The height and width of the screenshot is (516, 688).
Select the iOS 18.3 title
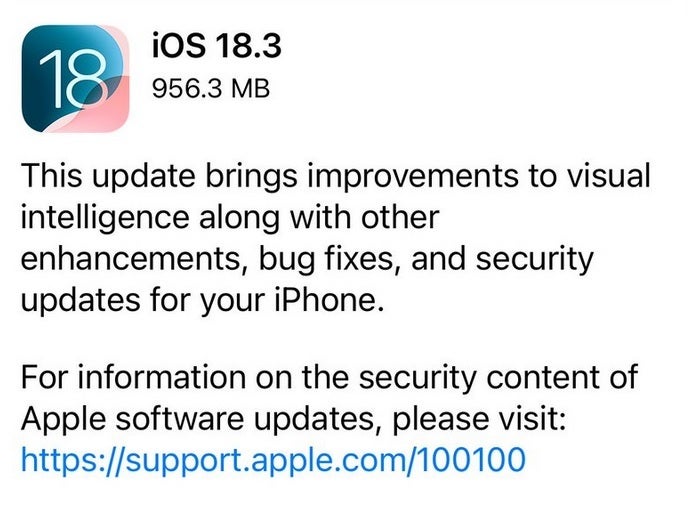pyautogui.click(x=216, y=45)
